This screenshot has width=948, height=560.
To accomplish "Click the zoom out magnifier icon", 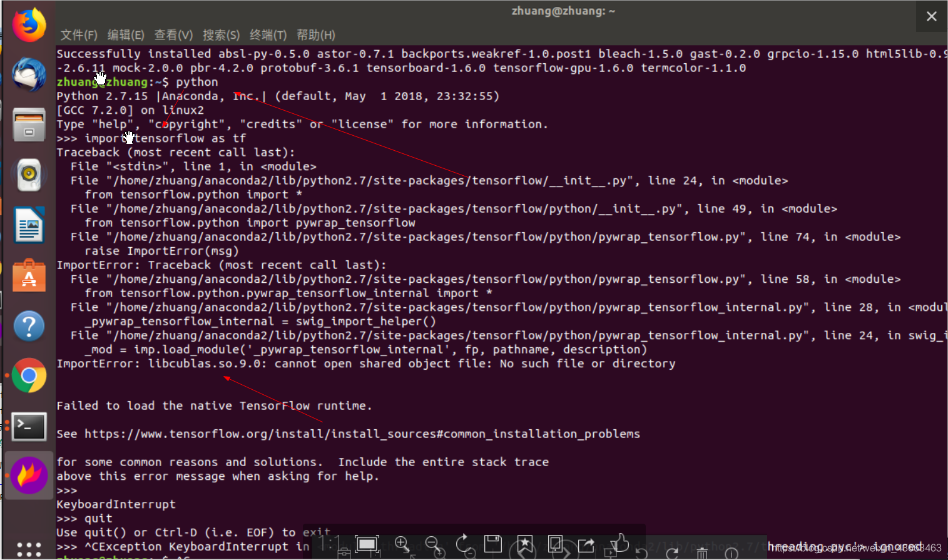I will tap(432, 544).
